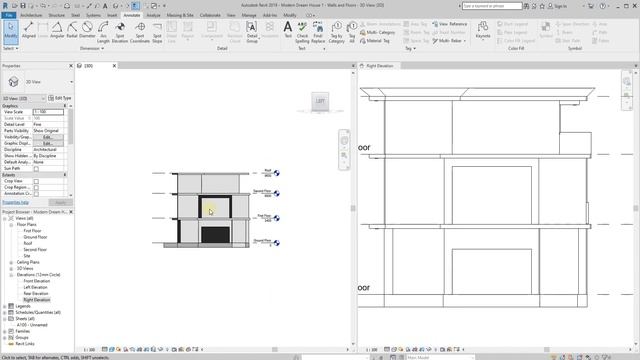
Task: Select the Spot Slope tool
Action: coord(157,33)
